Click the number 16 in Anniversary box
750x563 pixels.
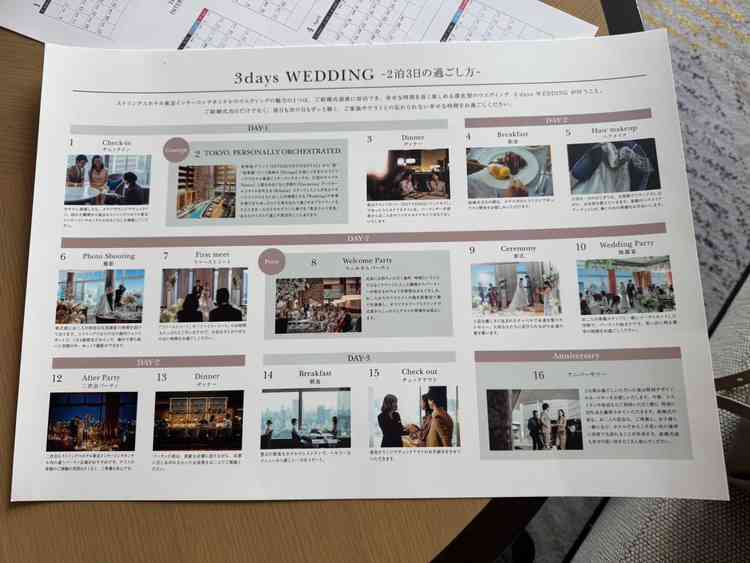(539, 375)
